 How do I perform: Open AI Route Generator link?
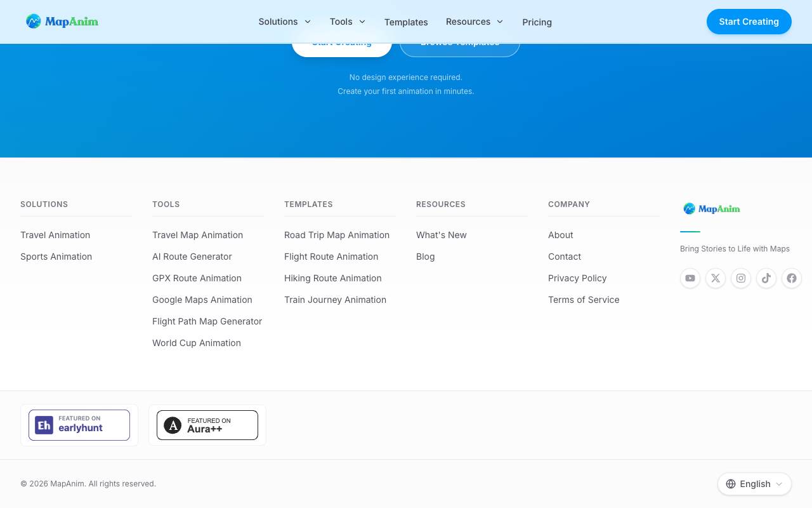click(x=192, y=257)
